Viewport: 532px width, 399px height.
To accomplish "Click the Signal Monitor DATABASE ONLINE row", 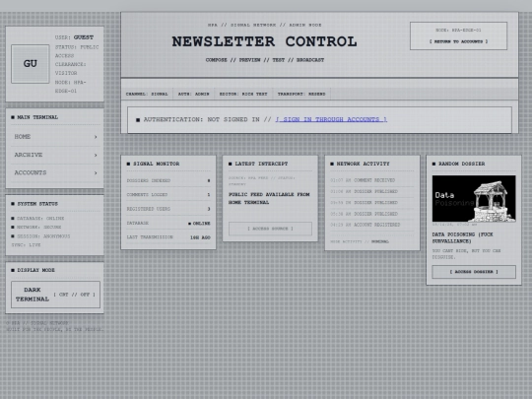I will coord(168,224).
